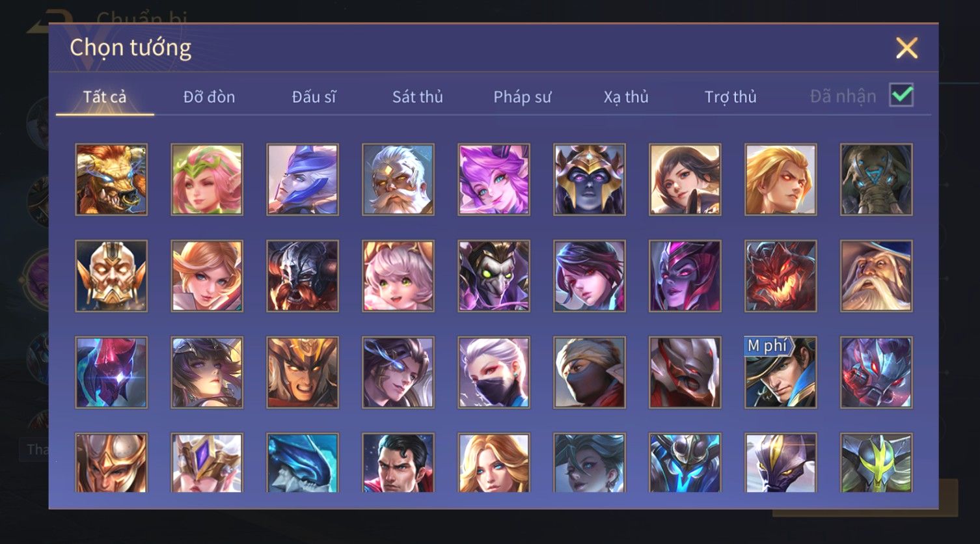
Task: Pick the pink-haired hero with green headpiece
Action: [x=207, y=180]
